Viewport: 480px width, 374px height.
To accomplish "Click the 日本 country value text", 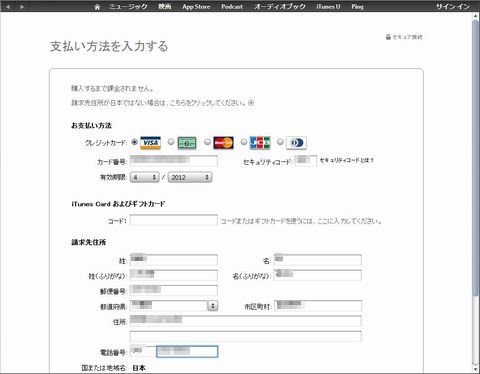I will click(139, 368).
